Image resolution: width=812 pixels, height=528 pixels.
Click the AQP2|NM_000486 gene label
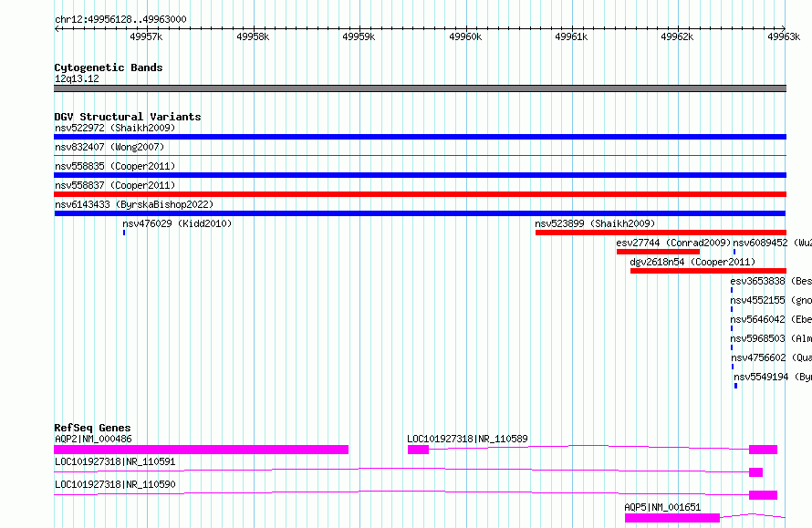(93, 439)
